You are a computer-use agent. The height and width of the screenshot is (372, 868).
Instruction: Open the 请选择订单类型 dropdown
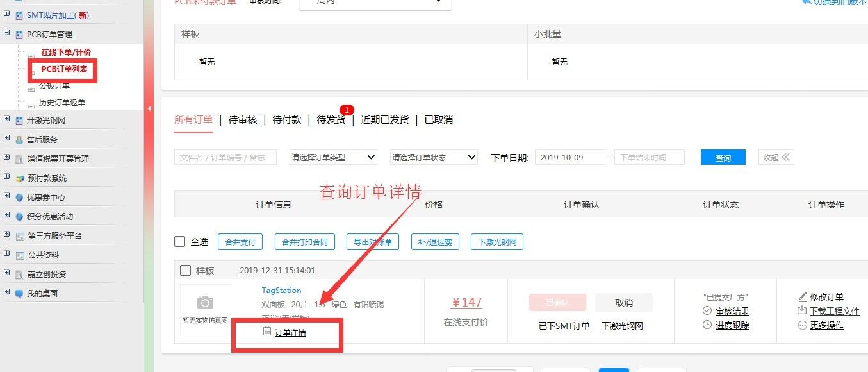coord(333,157)
